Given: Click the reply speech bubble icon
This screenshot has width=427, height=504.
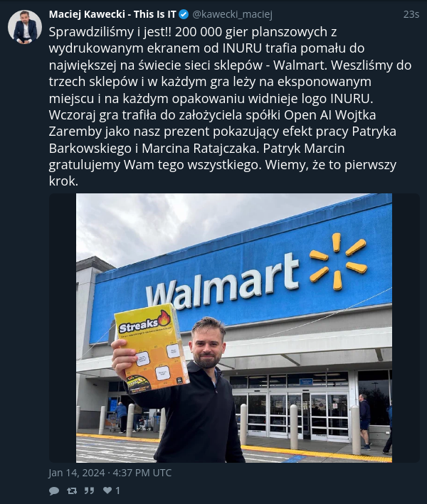Looking at the screenshot, I should point(54,490).
